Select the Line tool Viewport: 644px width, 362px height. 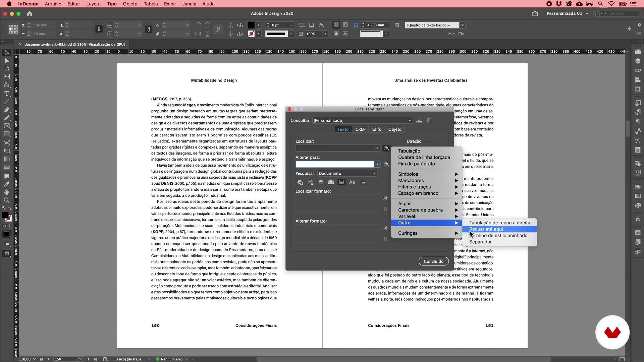coord(6,102)
